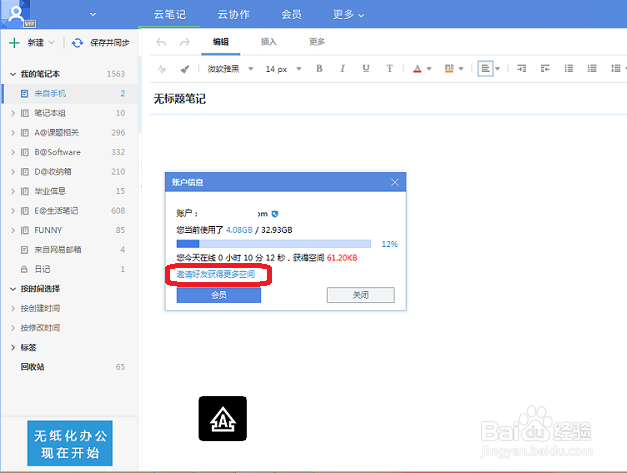The image size is (627, 473).
Task: Switch to the 云笔记 tab
Action: click(170, 15)
